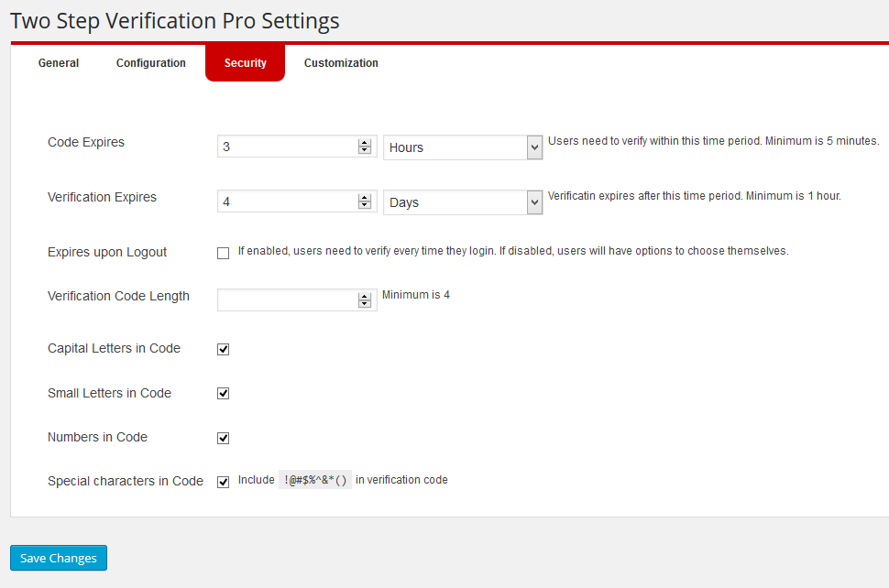
Task: Uncheck Capital Letters in Code
Action: pos(224,350)
